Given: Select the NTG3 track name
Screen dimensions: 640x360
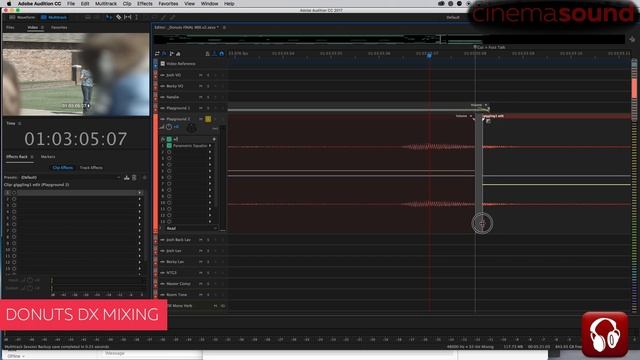Looking at the screenshot, I should 171,273.
